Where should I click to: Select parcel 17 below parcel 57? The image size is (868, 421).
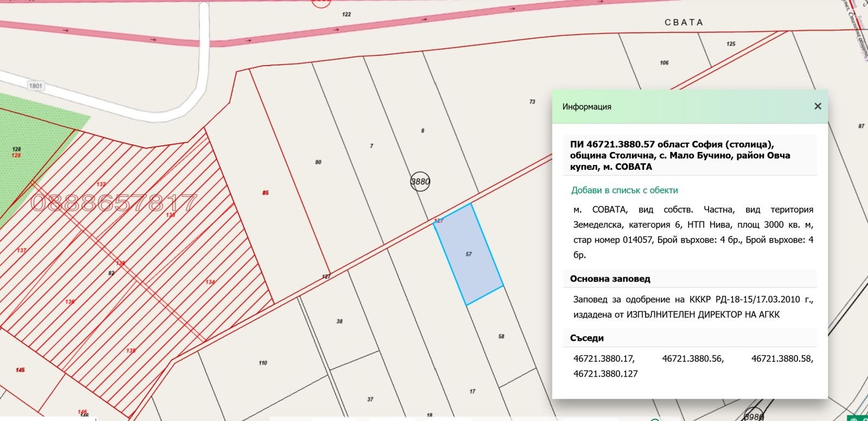point(473,391)
